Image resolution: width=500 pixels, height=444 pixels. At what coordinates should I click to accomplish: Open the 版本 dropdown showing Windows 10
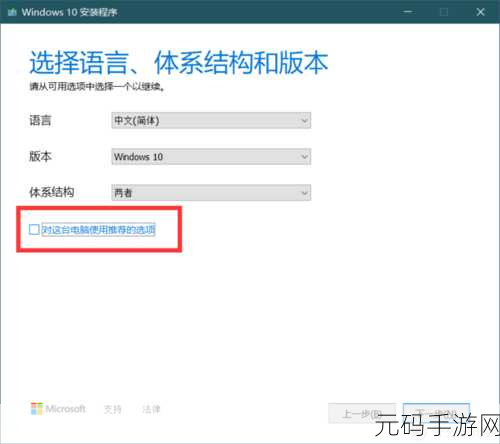coord(211,157)
